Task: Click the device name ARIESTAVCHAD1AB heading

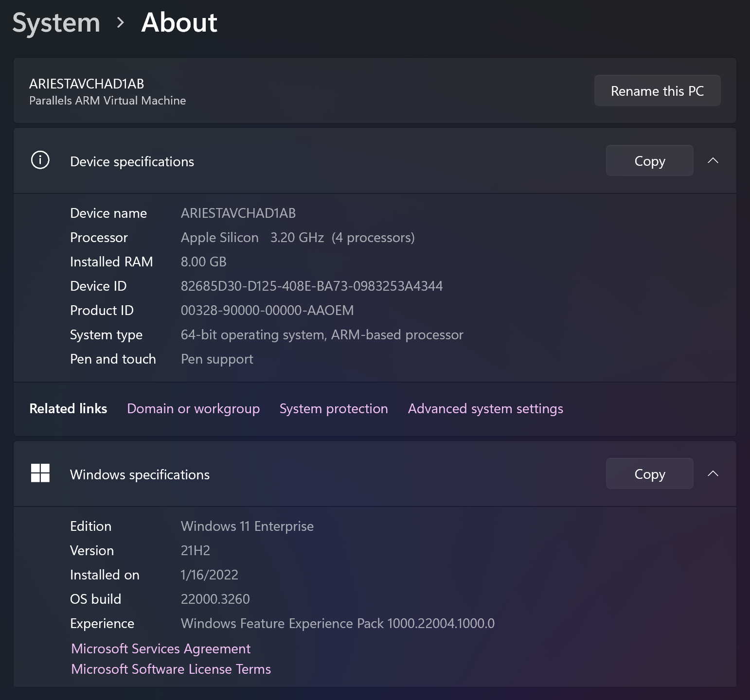Action: tap(86, 83)
